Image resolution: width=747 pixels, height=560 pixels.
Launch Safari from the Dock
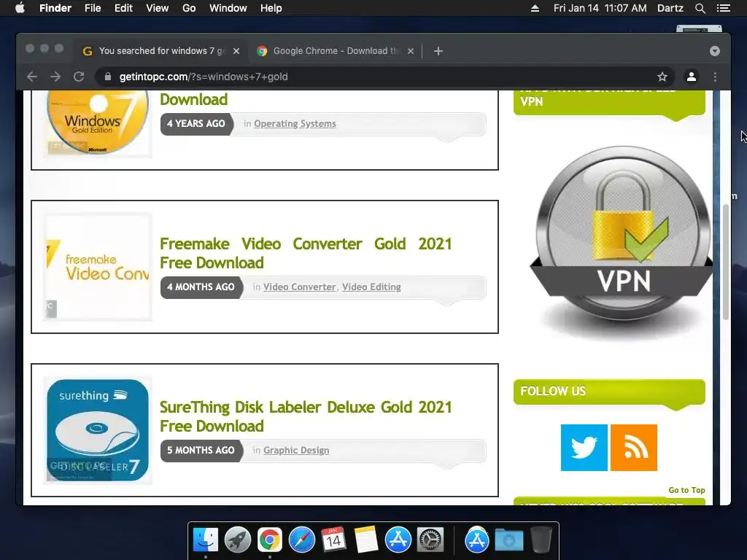pos(301,540)
